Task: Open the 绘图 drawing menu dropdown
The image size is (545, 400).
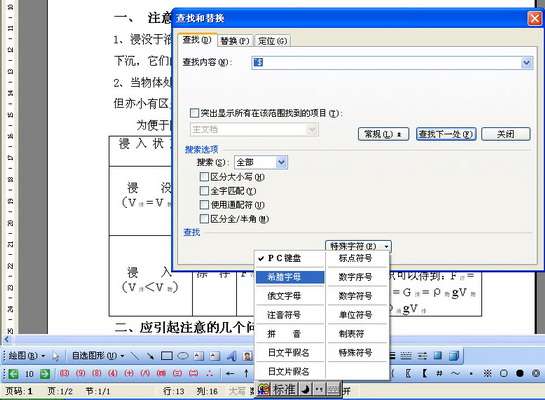Action: (x=26, y=356)
